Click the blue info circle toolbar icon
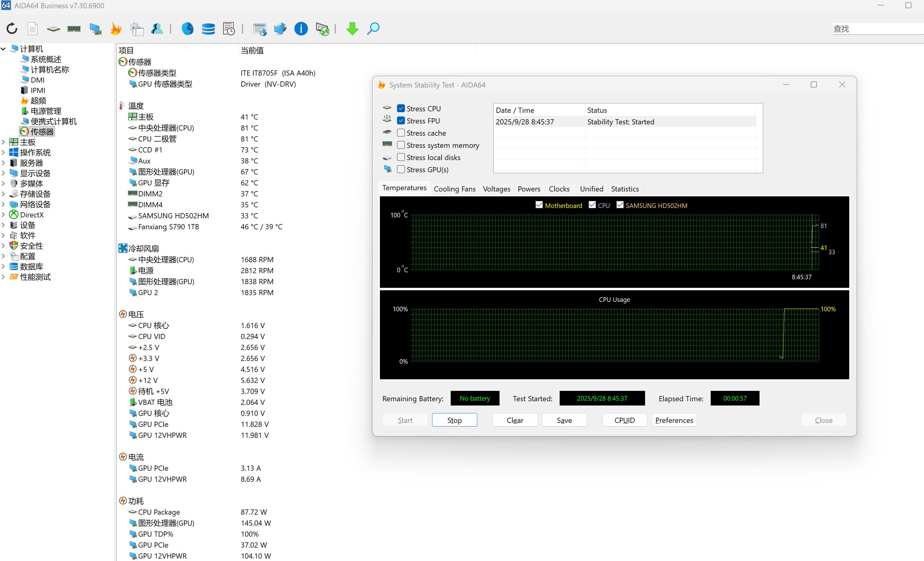 pos(301,28)
